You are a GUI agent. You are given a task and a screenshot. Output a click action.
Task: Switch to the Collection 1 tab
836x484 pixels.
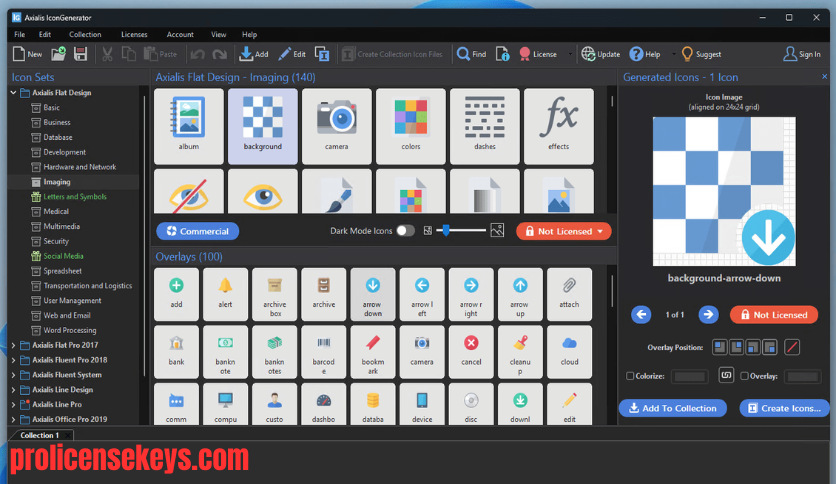point(39,435)
